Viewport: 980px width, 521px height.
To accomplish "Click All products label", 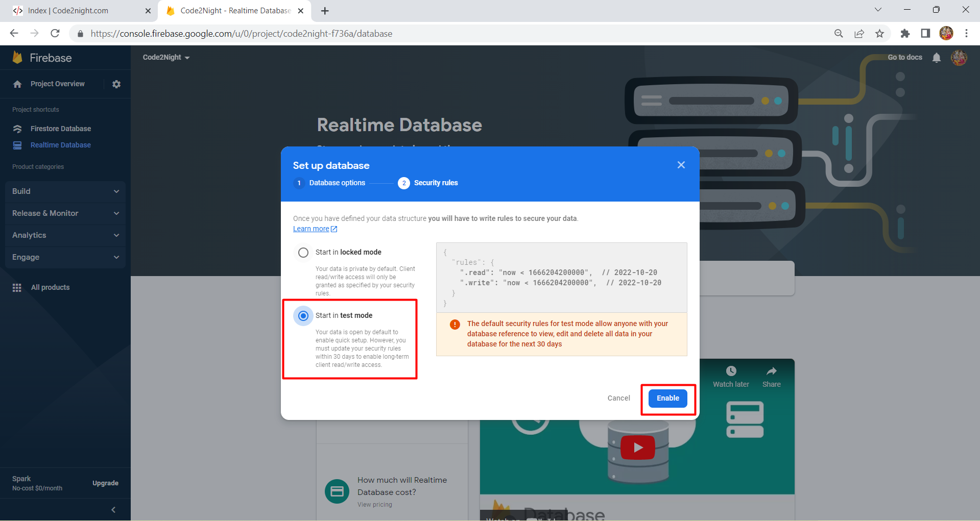I will (50, 287).
